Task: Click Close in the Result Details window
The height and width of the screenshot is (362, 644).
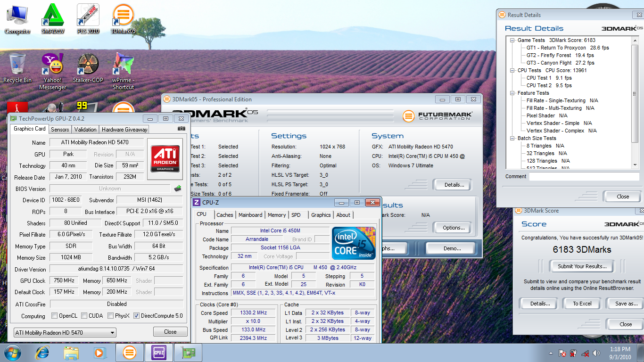Action: 622,197
